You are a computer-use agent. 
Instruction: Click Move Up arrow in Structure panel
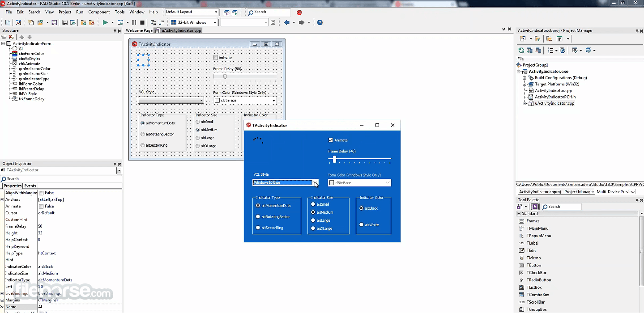tap(21, 38)
